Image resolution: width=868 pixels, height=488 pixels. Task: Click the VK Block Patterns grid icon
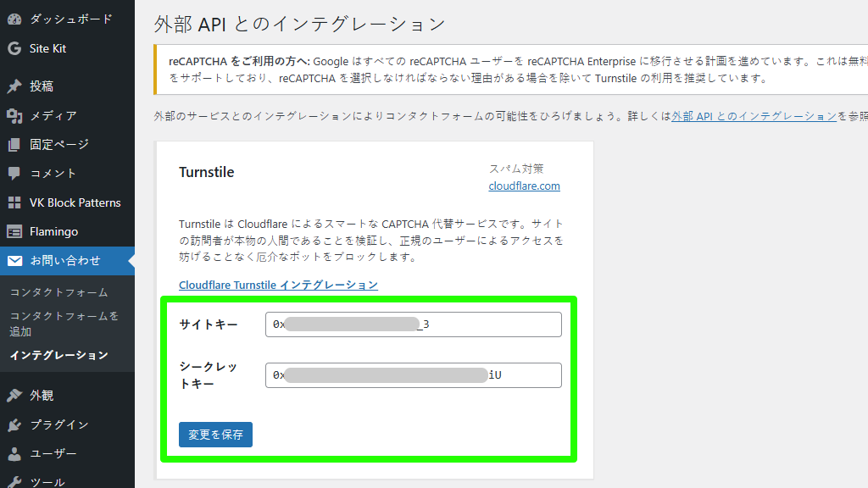coord(14,202)
